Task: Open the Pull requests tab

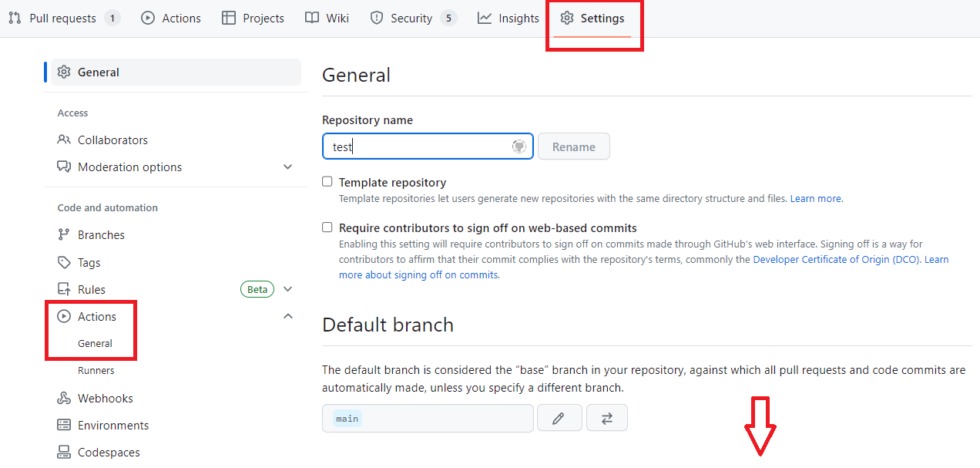Action: point(62,19)
